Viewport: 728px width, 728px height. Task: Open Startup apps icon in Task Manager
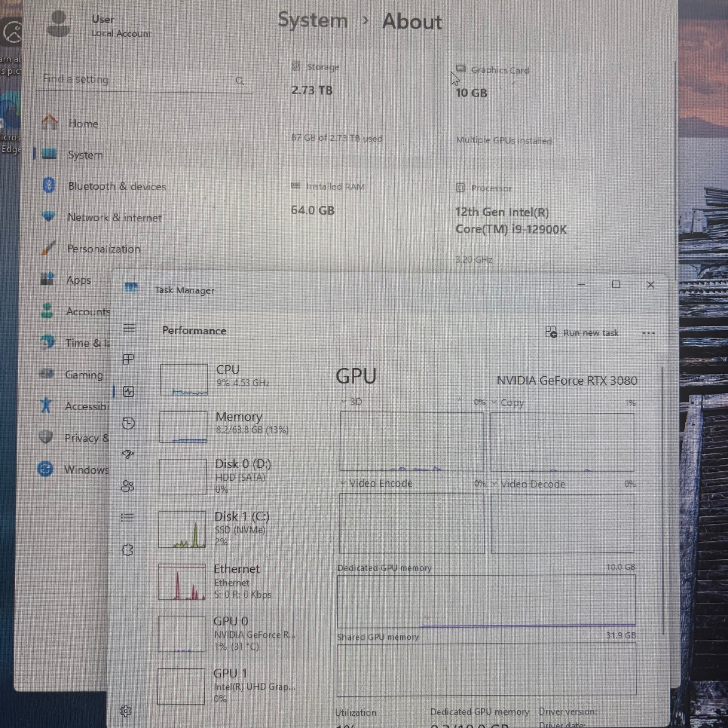click(x=128, y=454)
